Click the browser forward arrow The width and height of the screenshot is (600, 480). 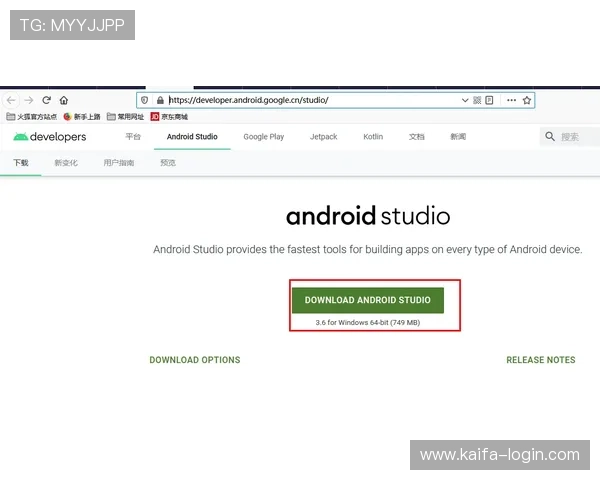click(x=29, y=100)
